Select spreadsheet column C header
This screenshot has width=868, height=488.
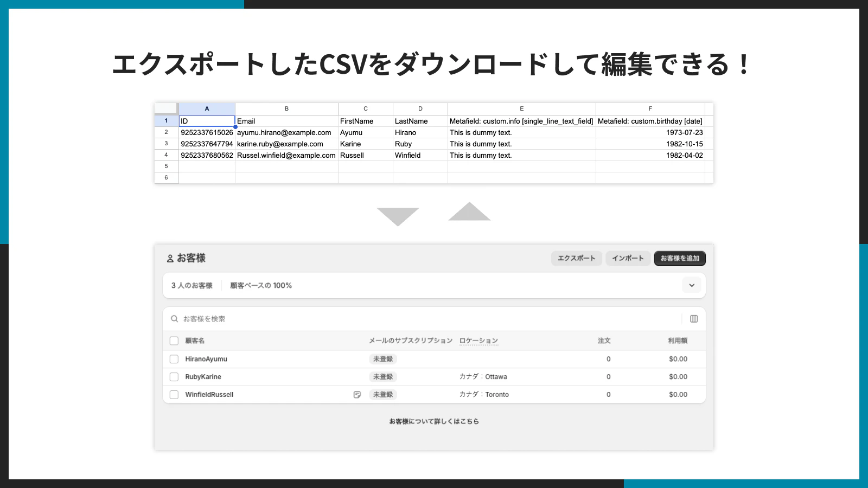click(366, 108)
